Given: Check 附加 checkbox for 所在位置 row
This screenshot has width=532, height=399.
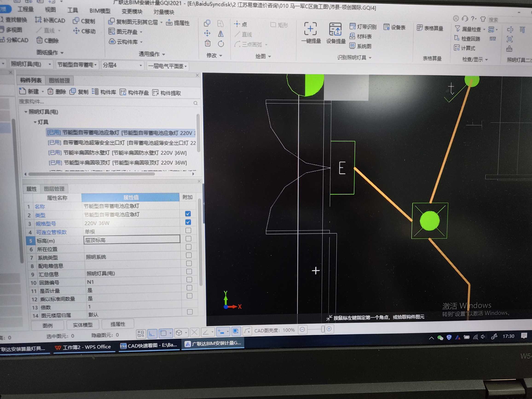Looking at the screenshot, I should 189,247.
